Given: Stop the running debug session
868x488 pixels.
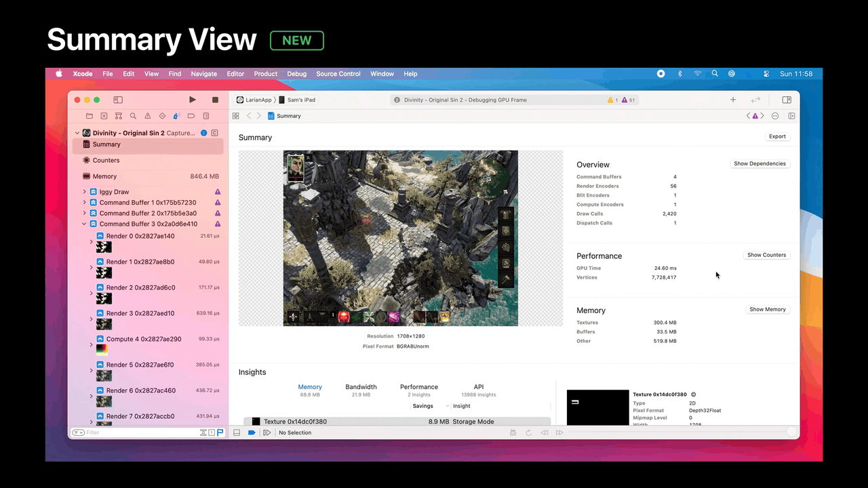Looking at the screenshot, I should pyautogui.click(x=215, y=100).
